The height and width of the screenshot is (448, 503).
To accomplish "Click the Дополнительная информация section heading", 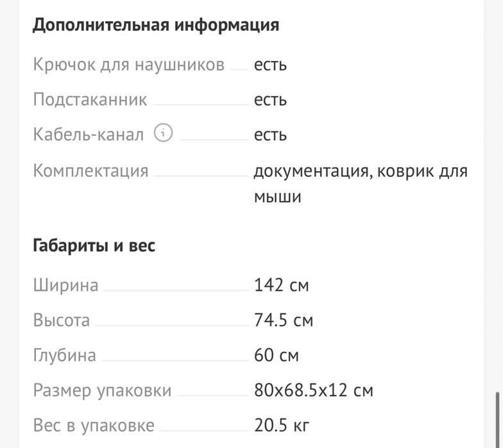I will [156, 25].
